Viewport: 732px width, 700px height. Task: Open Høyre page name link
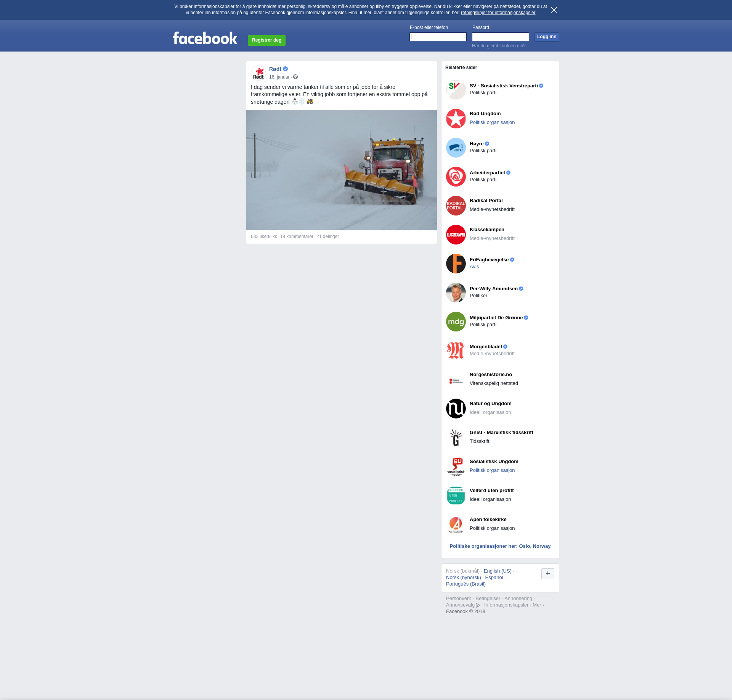(x=477, y=144)
